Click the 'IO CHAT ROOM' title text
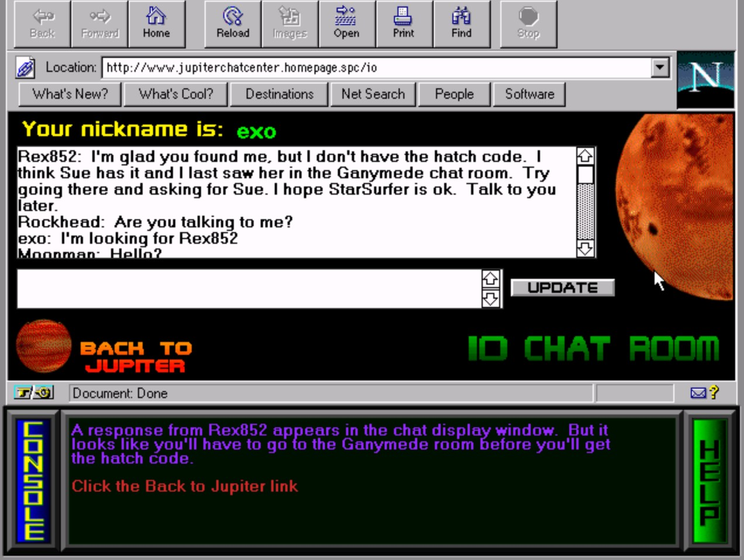Viewport: 744px width, 560px height. pyautogui.click(x=593, y=349)
